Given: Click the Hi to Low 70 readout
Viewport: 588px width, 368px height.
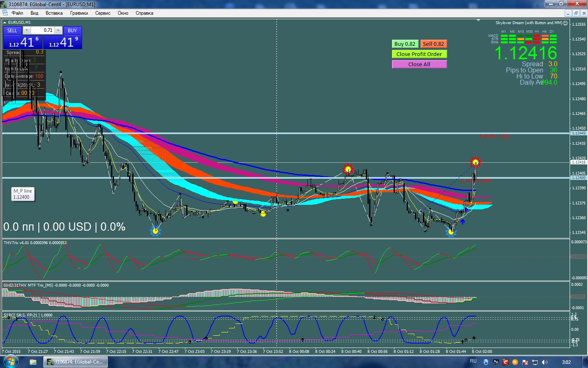Looking at the screenshot, I should tap(537, 76).
